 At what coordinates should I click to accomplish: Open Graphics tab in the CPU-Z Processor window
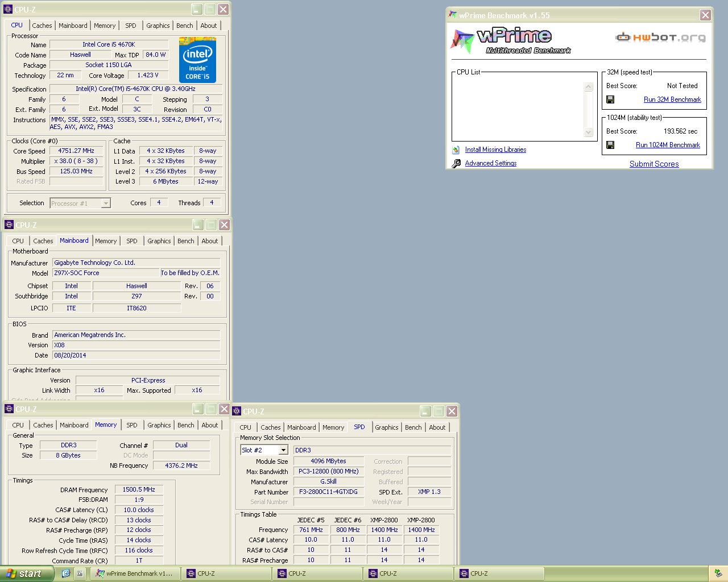tap(158, 26)
